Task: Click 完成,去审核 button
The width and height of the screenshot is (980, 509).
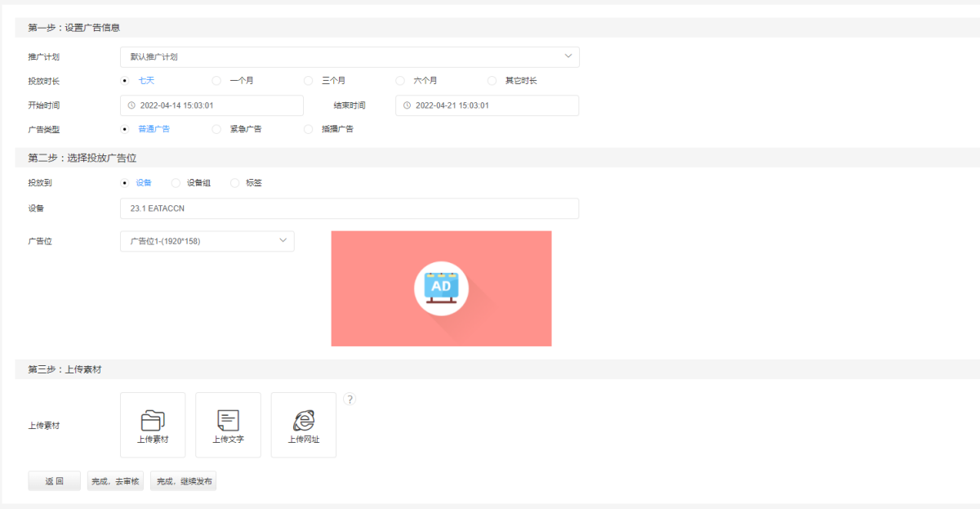Action: [115, 481]
